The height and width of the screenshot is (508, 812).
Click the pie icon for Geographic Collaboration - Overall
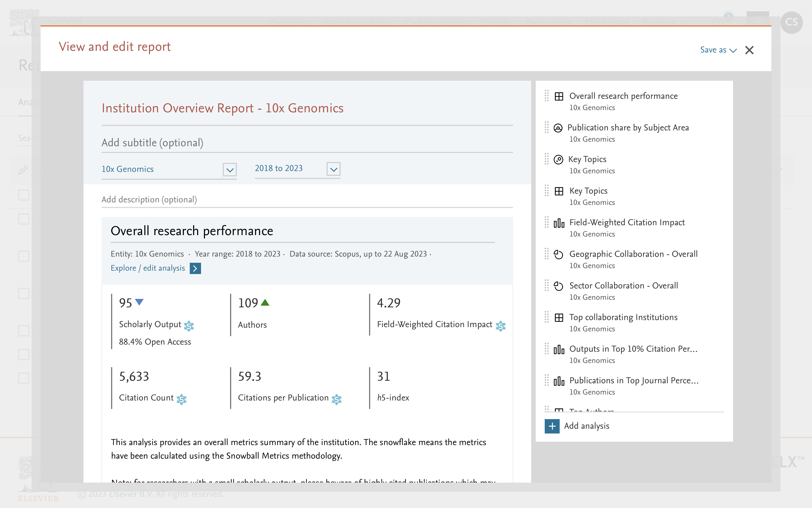(x=558, y=254)
